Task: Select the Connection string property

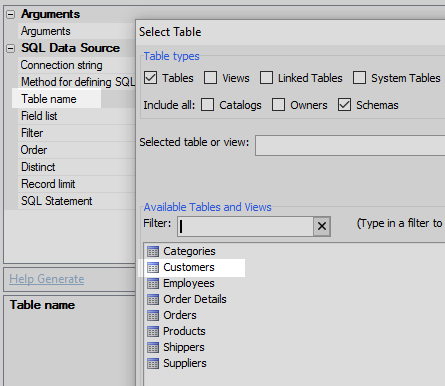Action: (x=77, y=65)
